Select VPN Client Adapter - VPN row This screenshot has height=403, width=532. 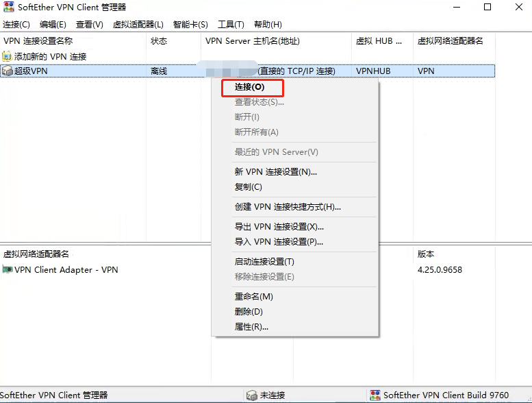(66, 269)
